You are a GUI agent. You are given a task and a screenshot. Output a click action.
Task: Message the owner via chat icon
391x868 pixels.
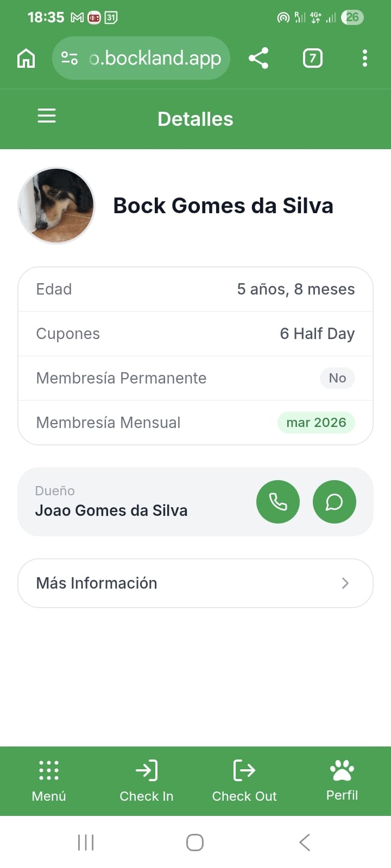click(335, 502)
